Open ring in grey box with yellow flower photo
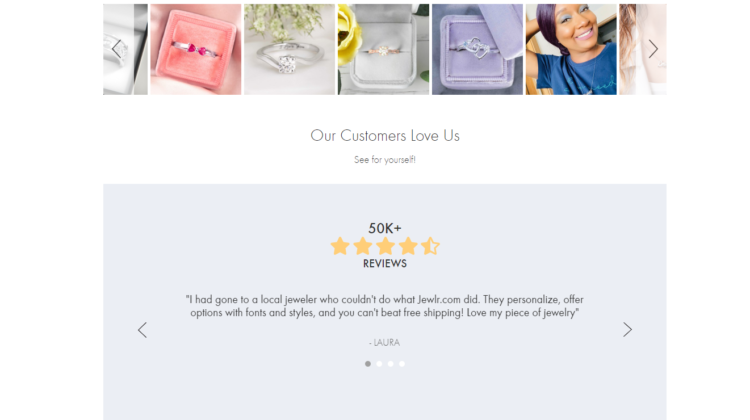Image resolution: width=750 pixels, height=420 pixels. [384, 49]
